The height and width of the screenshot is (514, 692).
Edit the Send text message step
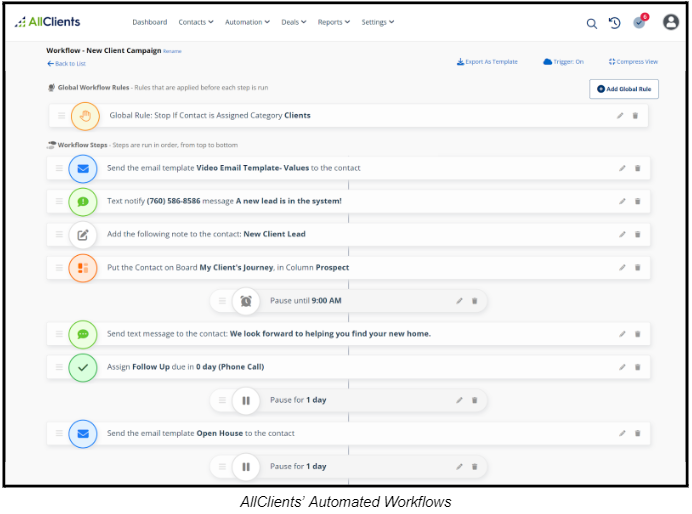[622, 334]
